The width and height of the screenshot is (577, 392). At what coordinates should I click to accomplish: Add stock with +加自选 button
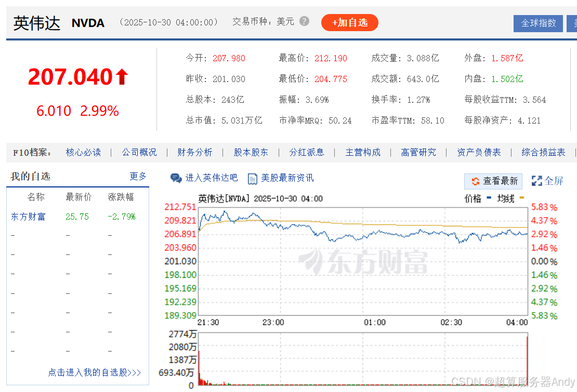coord(350,23)
